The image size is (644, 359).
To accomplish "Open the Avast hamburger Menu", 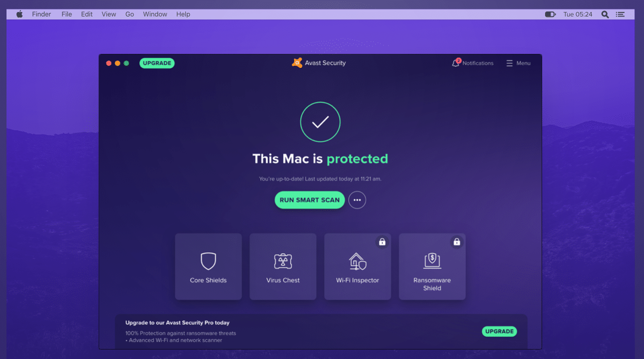I will (518, 63).
